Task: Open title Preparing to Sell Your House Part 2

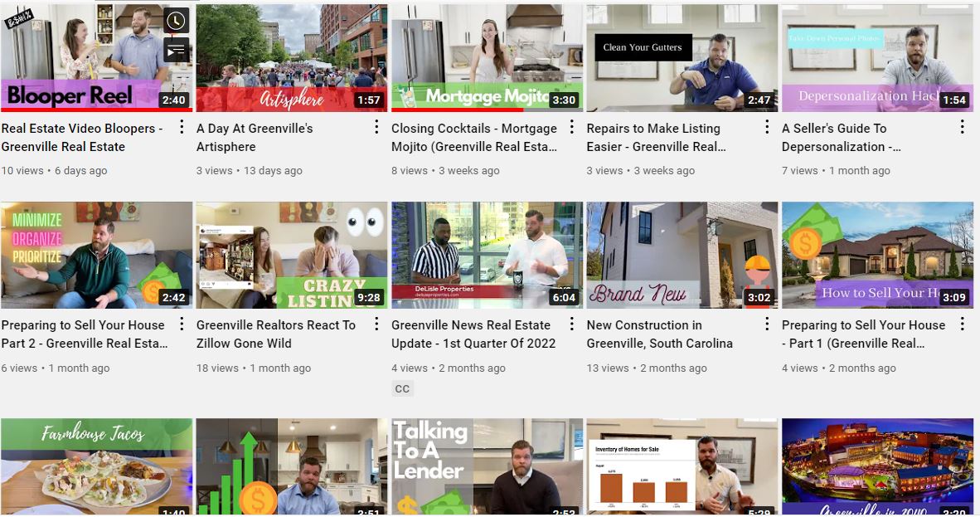Action: [x=85, y=334]
